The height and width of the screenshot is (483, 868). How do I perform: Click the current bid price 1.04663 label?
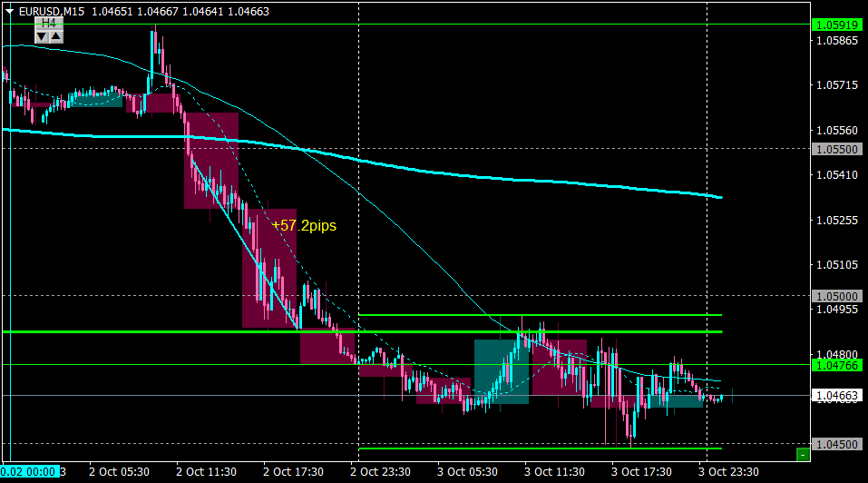point(837,396)
